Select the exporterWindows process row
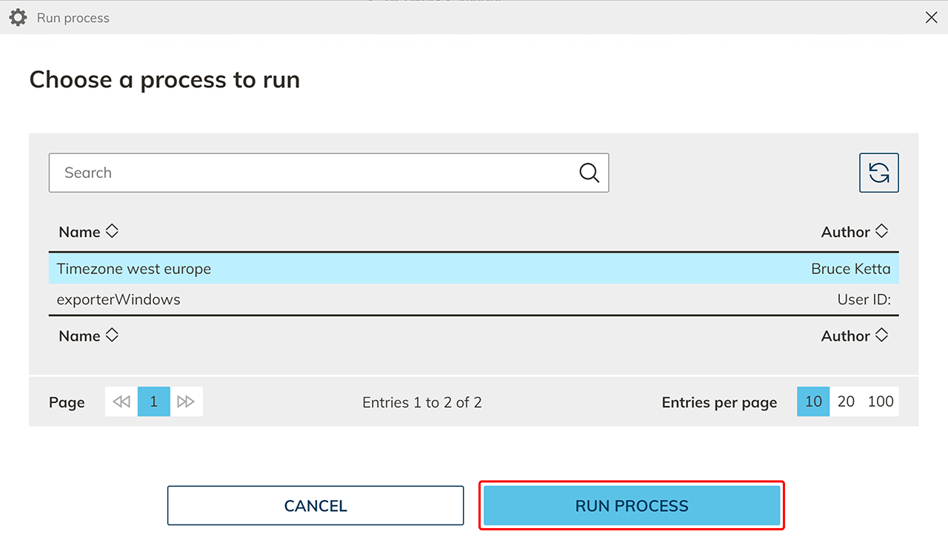 pos(118,300)
